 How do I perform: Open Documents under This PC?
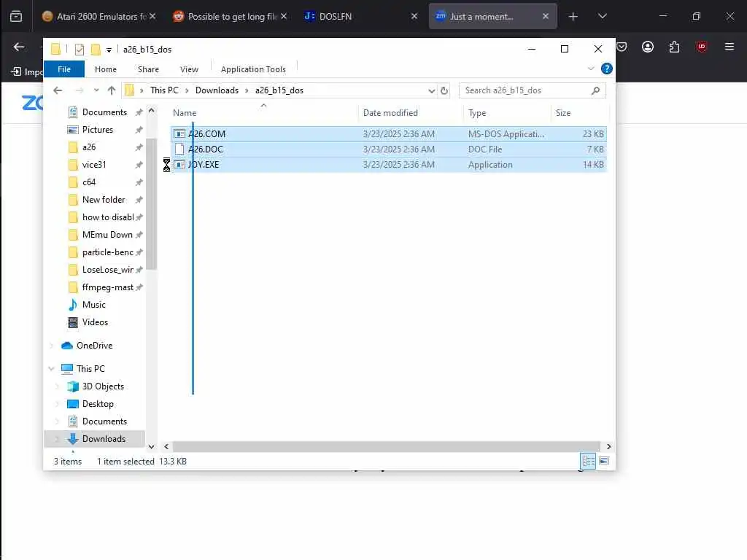point(104,421)
